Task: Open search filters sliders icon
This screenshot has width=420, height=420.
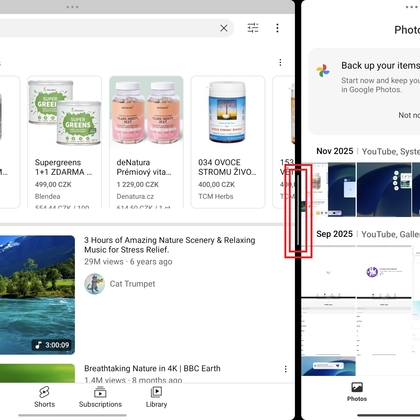Action: (253, 28)
